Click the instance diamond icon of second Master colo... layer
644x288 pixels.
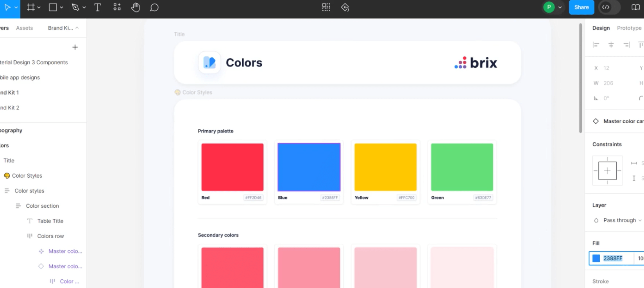[41, 266]
